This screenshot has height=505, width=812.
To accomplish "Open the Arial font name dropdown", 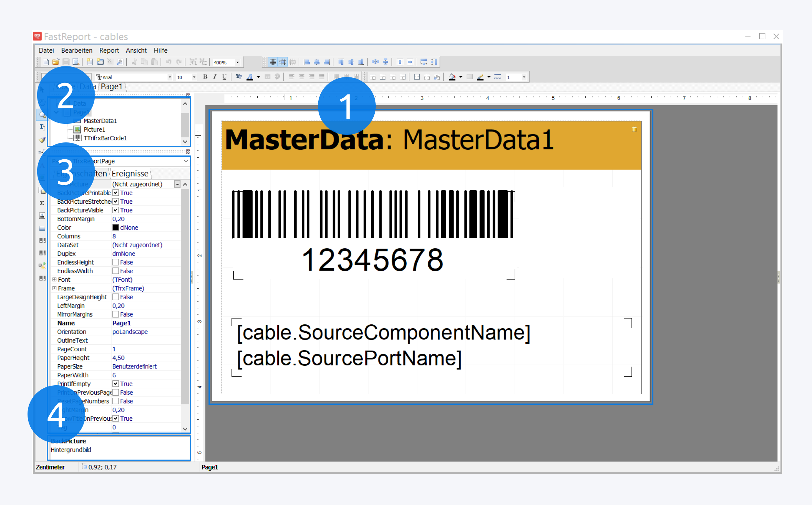I will tap(170, 77).
